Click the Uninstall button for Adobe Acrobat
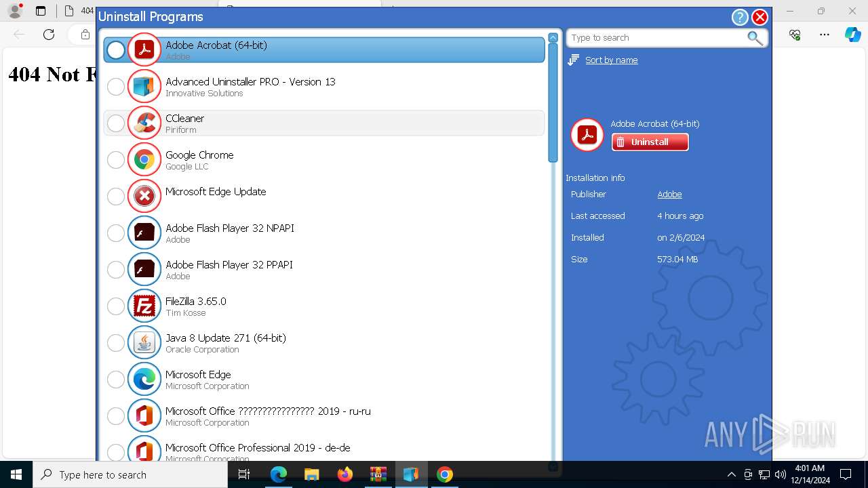Screen dimensions: 868x488 tap(650, 142)
